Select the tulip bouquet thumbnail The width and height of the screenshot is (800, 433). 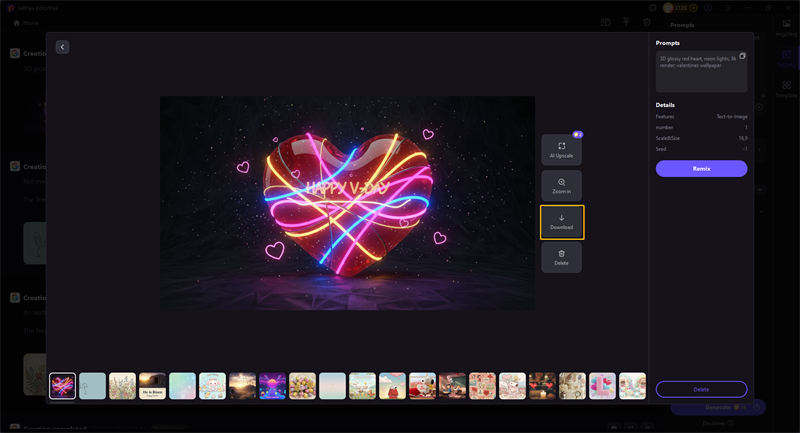click(x=302, y=386)
